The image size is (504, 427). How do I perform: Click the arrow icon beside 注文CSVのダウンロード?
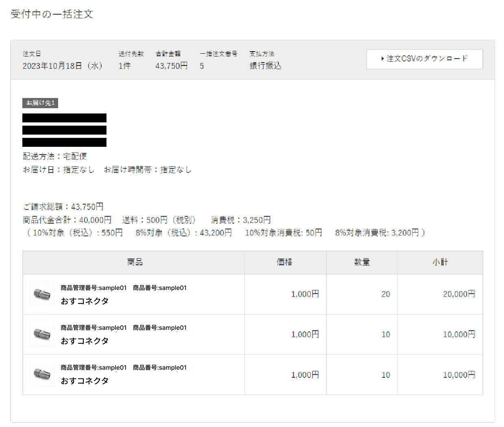point(382,59)
